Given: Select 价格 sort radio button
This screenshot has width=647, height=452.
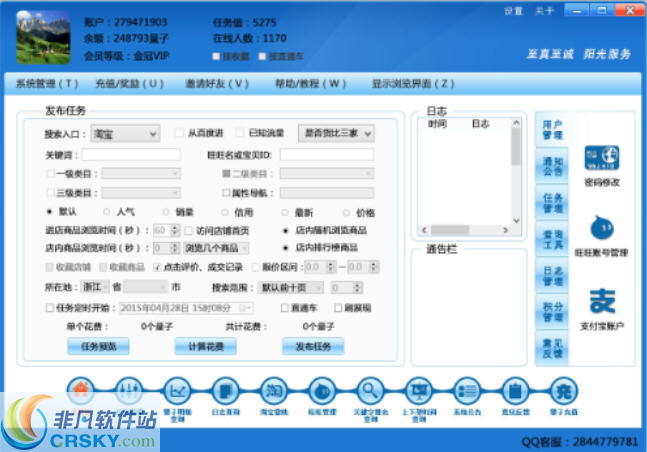Looking at the screenshot, I should tap(347, 213).
